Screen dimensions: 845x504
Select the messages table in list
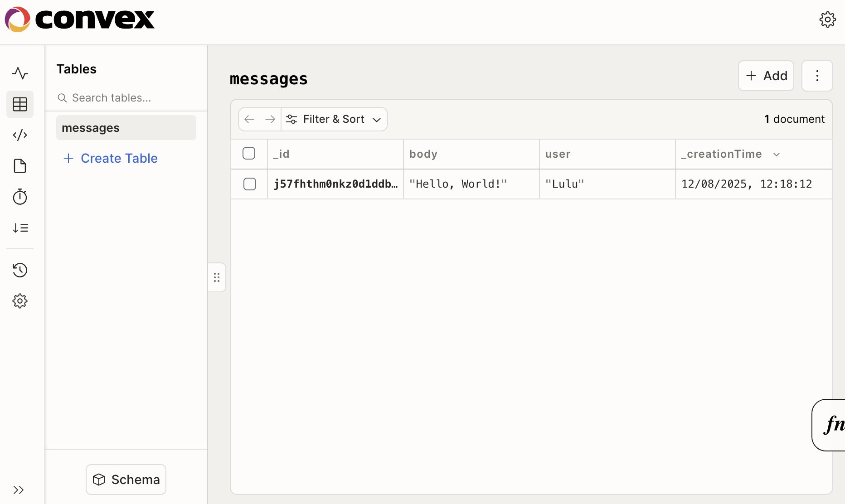coord(126,128)
